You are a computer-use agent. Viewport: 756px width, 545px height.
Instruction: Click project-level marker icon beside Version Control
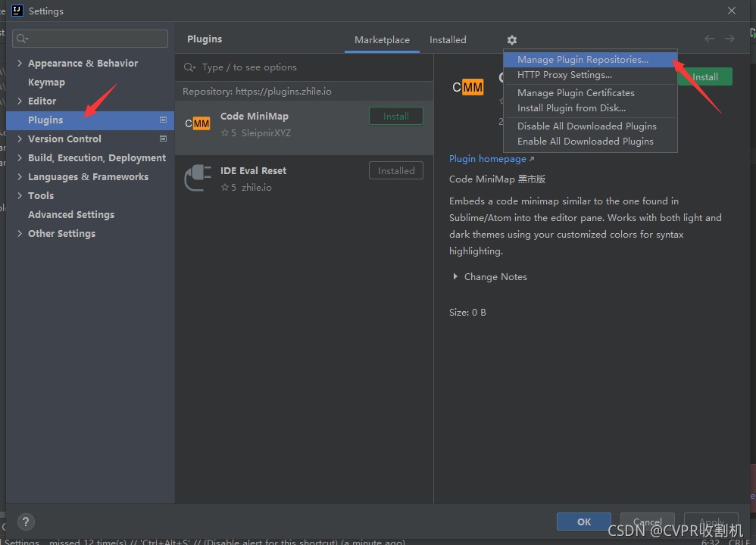tap(163, 139)
